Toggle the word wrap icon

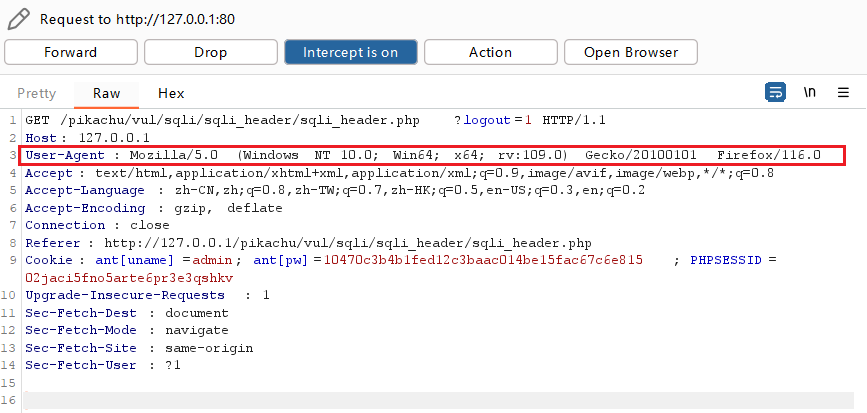click(x=775, y=92)
